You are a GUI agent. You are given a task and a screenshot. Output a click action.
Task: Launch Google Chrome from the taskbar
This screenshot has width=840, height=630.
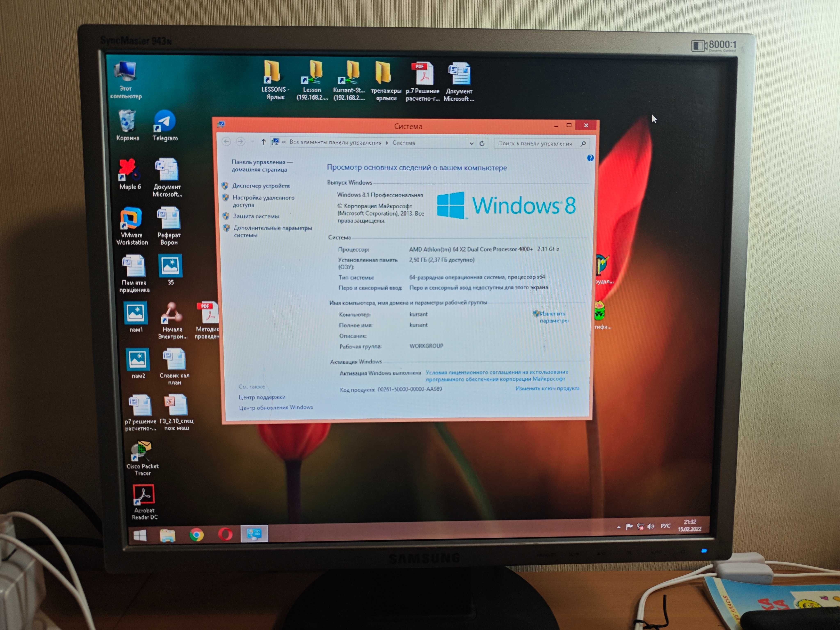coord(196,535)
